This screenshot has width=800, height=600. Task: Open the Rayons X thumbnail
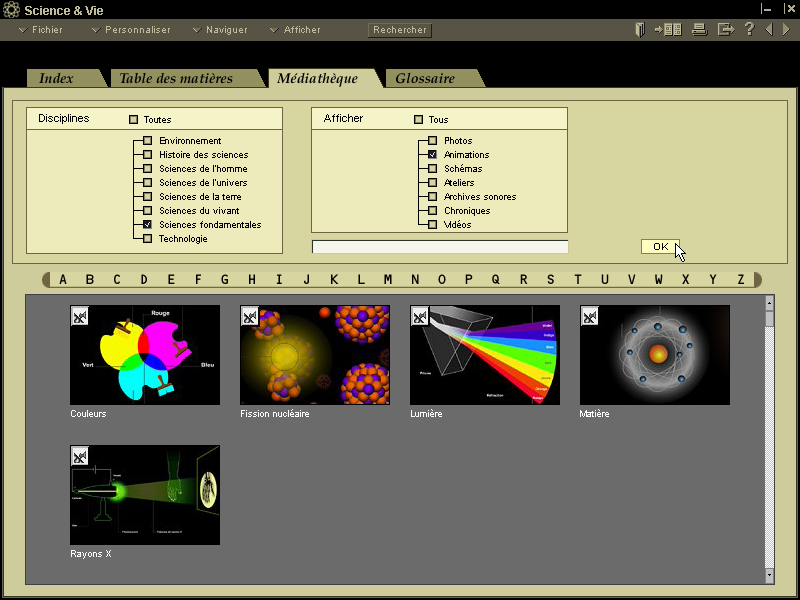click(x=145, y=495)
